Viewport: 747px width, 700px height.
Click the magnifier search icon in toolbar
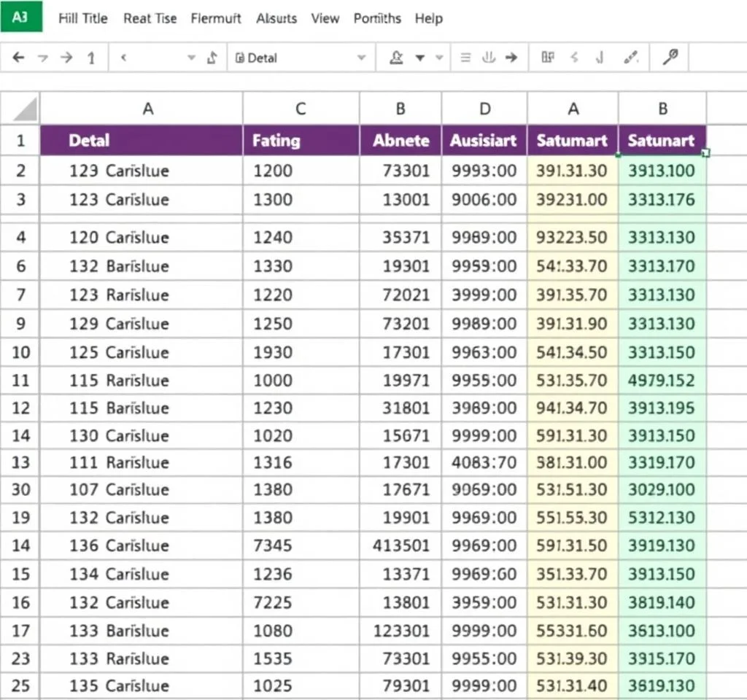[670, 58]
